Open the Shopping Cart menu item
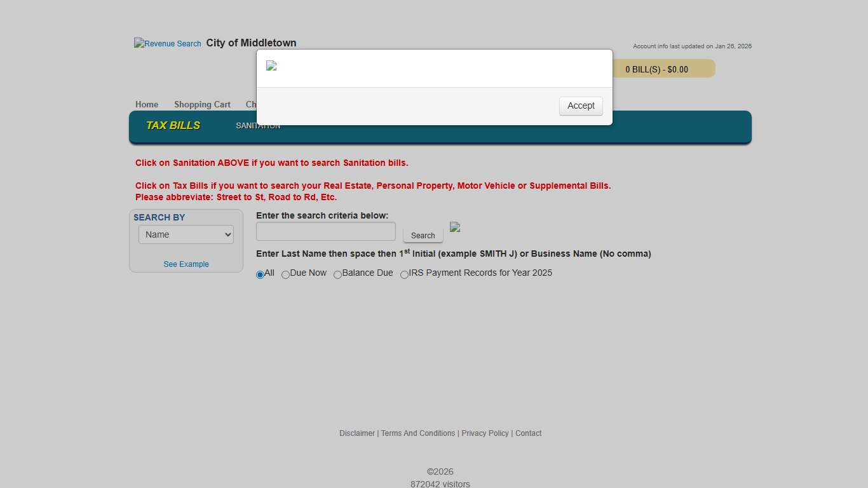The width and height of the screenshot is (868, 488). (202, 104)
